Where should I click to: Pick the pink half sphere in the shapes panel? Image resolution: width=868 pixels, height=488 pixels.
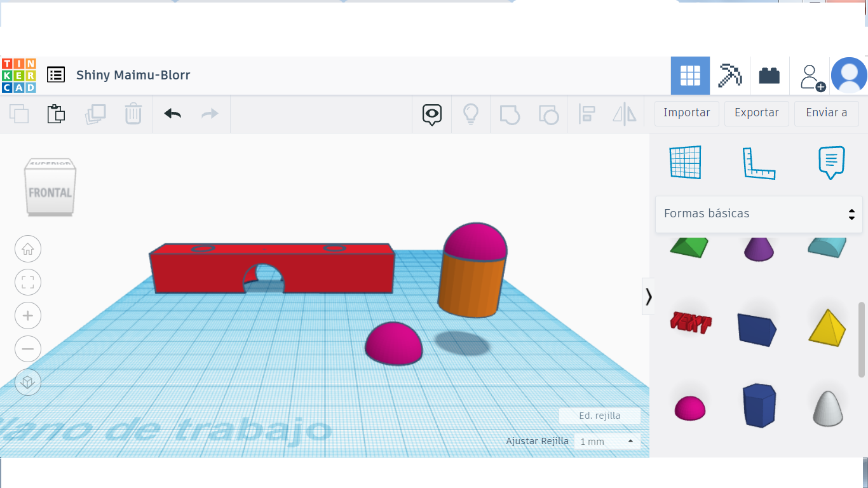690,408
